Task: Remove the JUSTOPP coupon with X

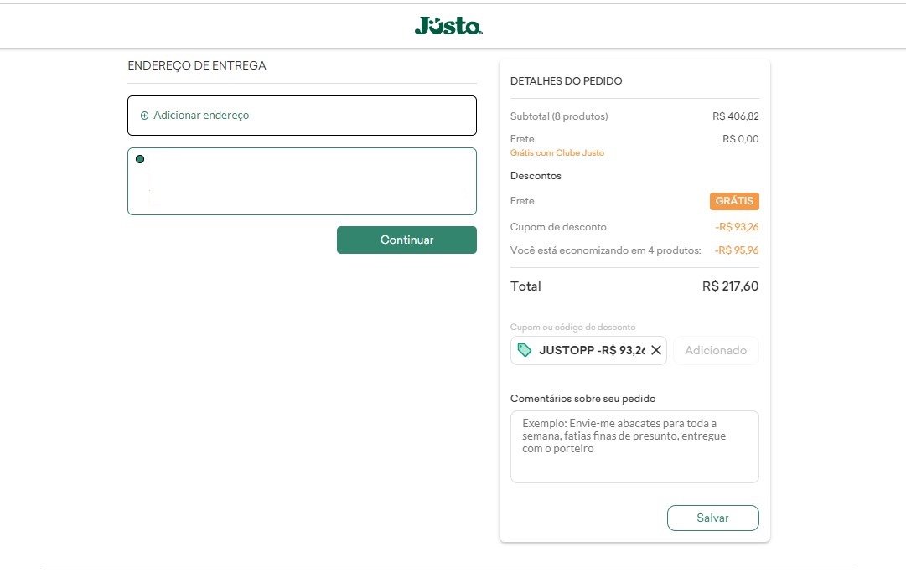Action: click(x=655, y=350)
